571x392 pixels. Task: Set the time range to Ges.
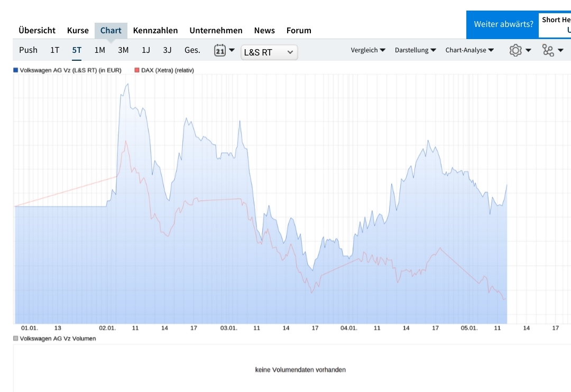(x=192, y=50)
